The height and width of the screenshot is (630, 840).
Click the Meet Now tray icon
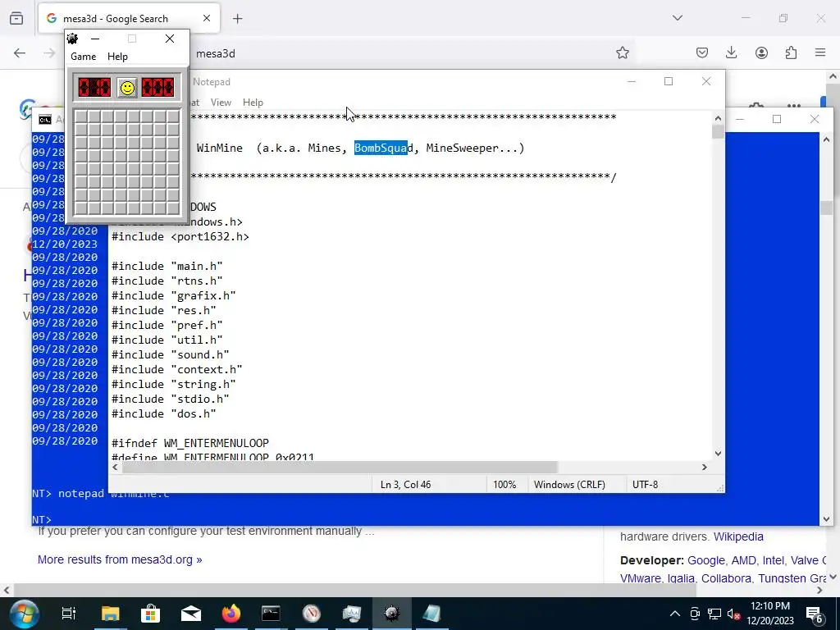(x=695, y=614)
